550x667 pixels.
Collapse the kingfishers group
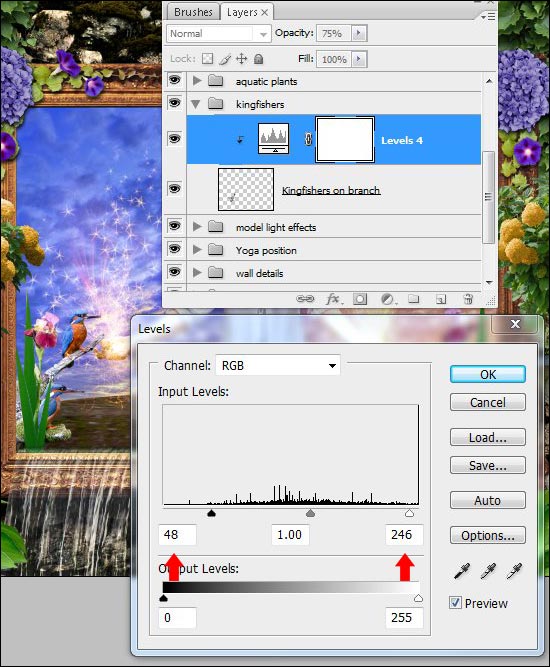point(196,104)
